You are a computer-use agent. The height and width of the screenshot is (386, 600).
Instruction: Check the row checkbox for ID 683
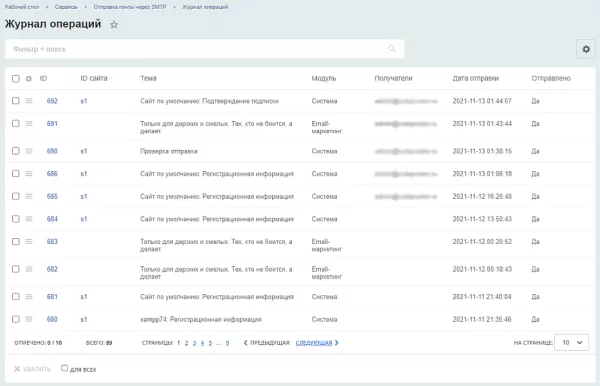coord(16,241)
